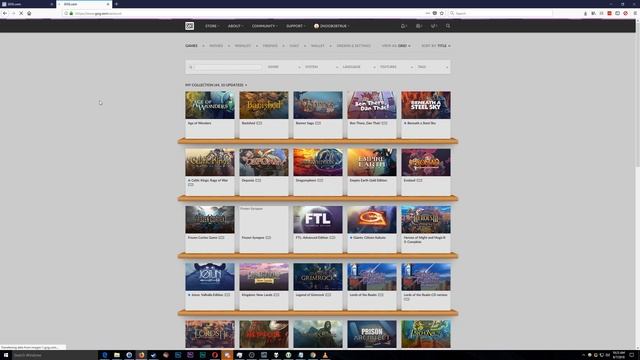Open the Frozen Cortex game cover
Screen dimensions: 640x360
coord(210,219)
